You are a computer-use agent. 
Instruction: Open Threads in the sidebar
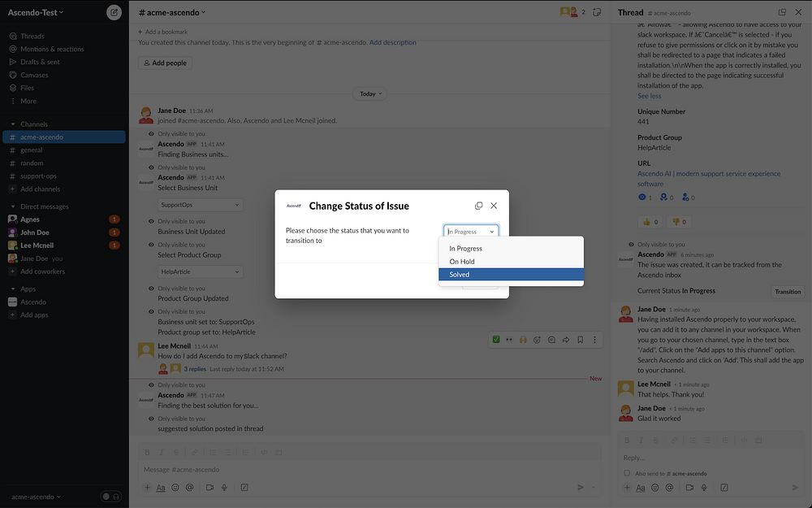pyautogui.click(x=32, y=37)
